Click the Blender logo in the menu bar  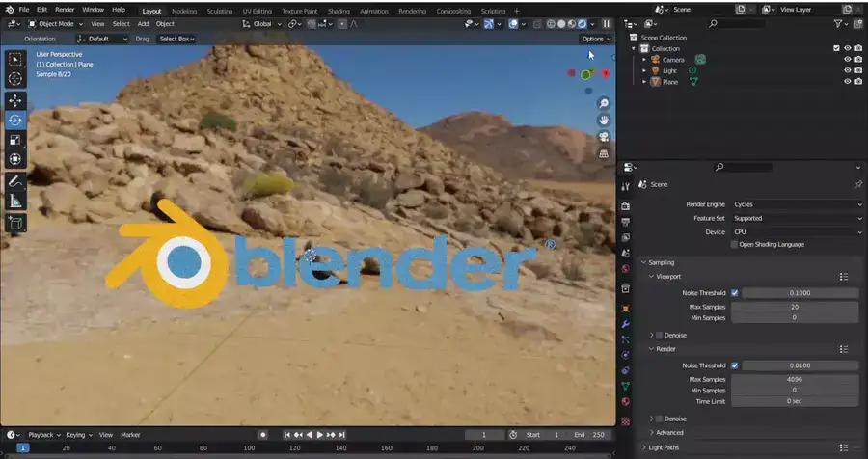click(x=9, y=10)
